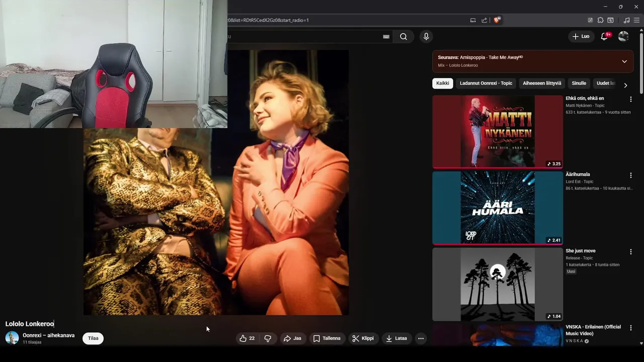
Task: Open Äärihumala video thumbnail
Action: 498,208
